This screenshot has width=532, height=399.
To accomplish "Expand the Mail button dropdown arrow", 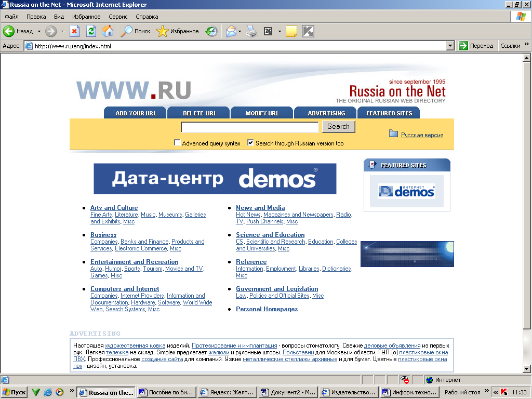I will 240,31.
